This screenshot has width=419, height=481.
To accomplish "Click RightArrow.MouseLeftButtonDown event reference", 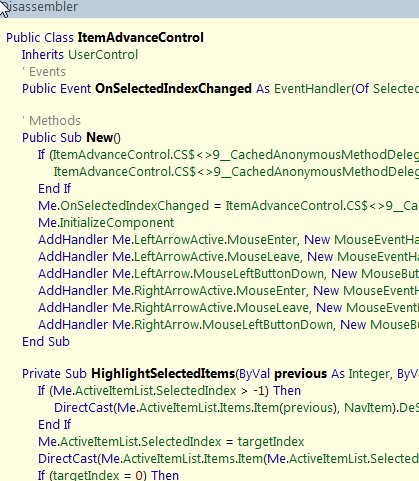I will 233,325.
